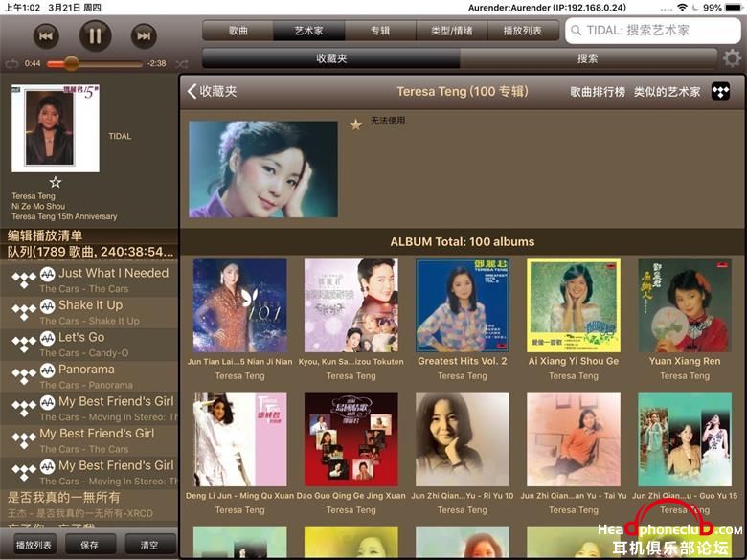Switch to the 艺术家 tab
747x560 pixels.
308,31
